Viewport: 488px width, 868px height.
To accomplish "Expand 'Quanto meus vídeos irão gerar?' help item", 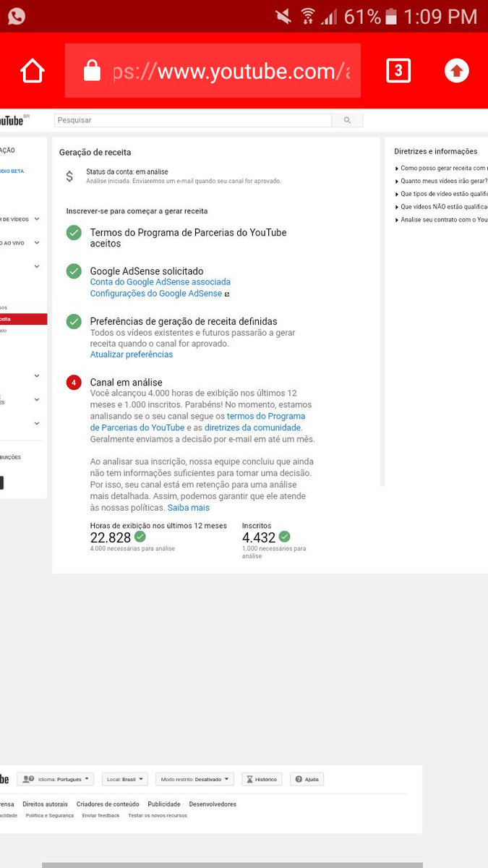I will [441, 181].
